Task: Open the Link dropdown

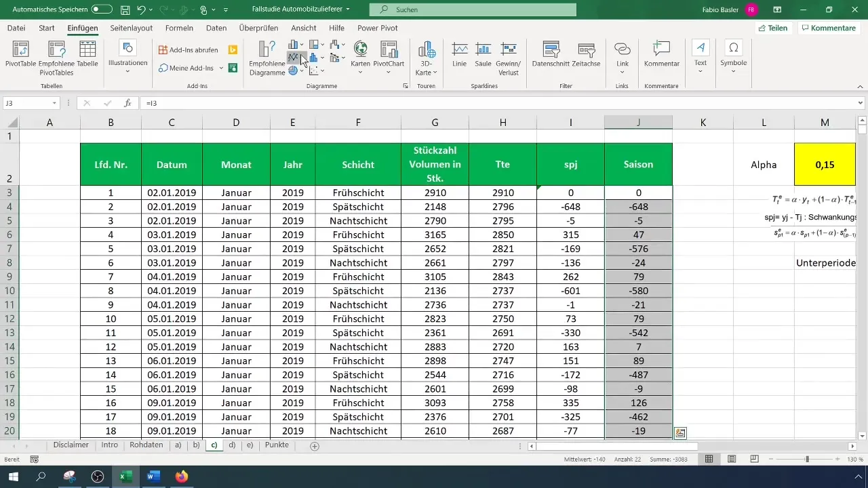Action: click(623, 58)
